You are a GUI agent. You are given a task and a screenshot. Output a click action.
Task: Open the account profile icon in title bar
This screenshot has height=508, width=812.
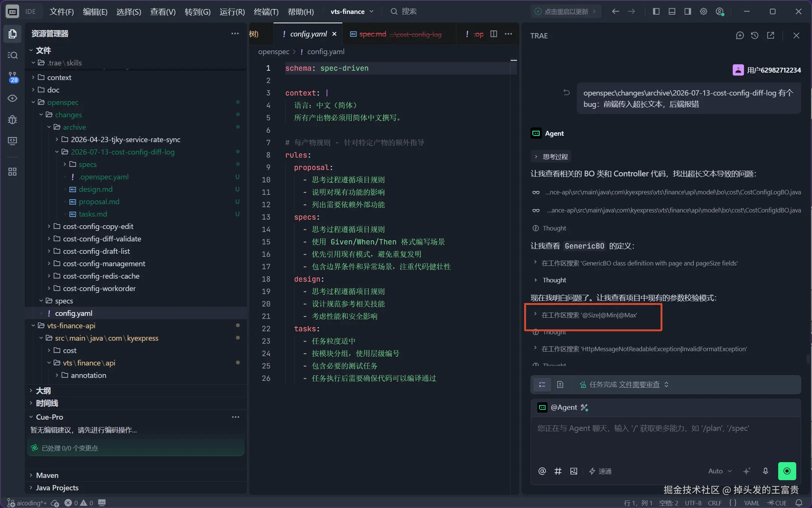(x=720, y=12)
